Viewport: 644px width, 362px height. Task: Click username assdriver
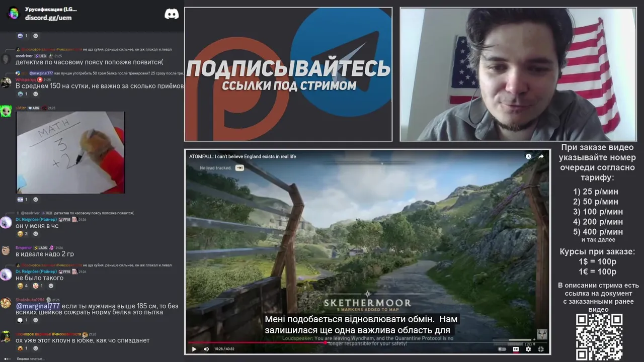coord(24,56)
